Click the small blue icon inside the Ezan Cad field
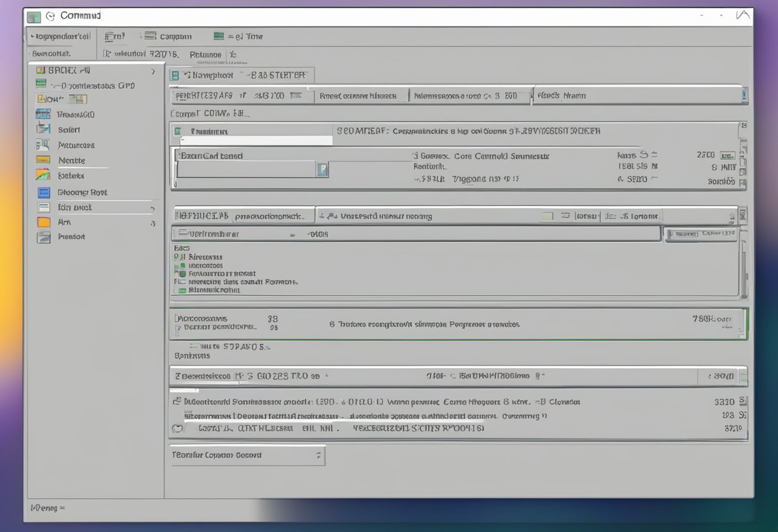 [322, 169]
